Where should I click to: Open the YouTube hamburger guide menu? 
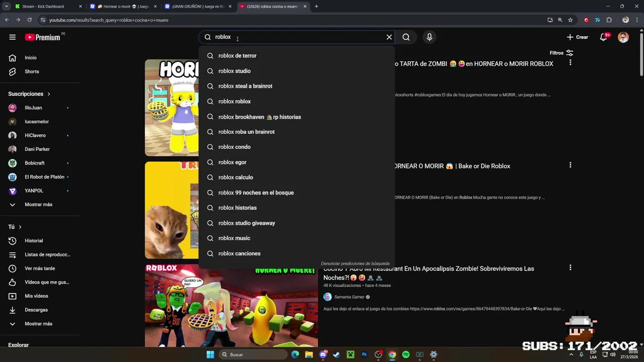point(12,37)
